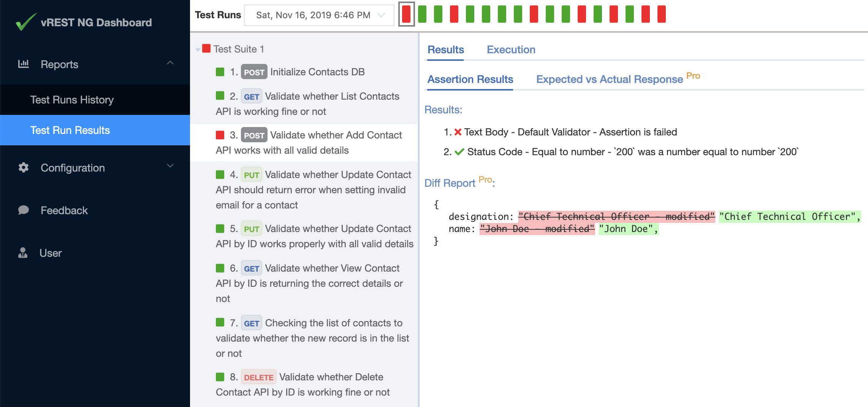
Task: Select the last red test run block
Action: (x=662, y=14)
